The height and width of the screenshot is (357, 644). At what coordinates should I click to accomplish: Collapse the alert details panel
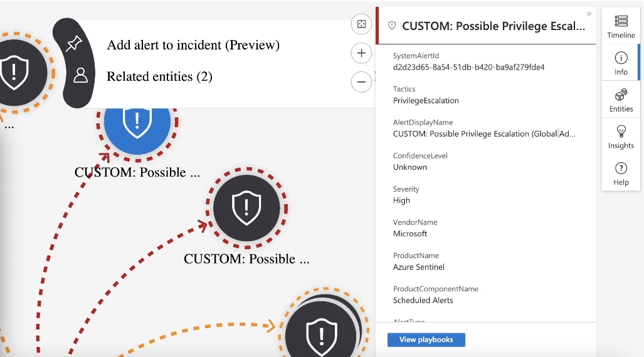pyautogui.click(x=589, y=14)
